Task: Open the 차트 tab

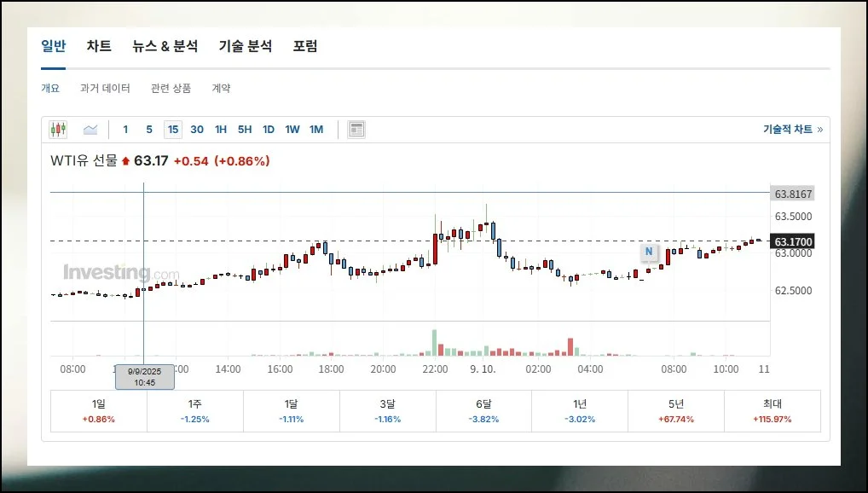Action: [99, 46]
